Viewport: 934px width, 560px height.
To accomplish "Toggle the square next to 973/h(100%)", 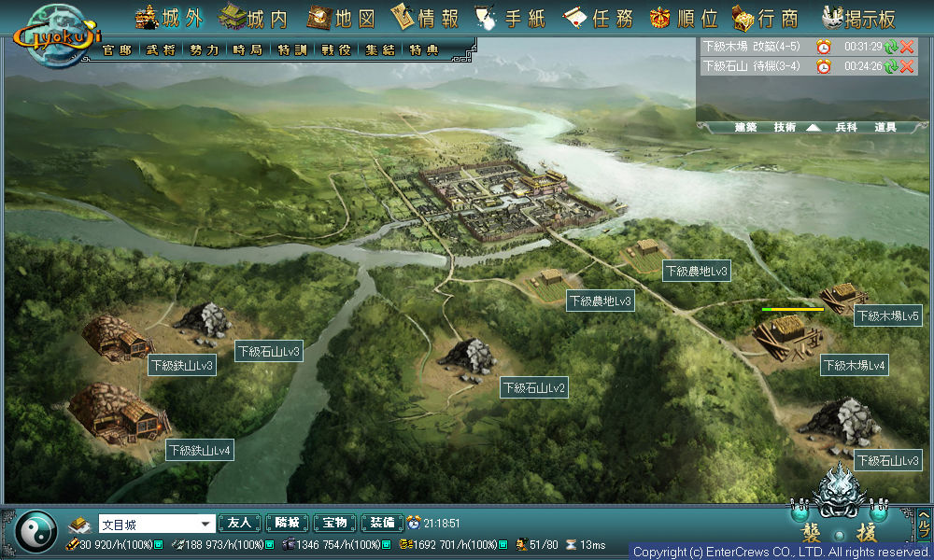I will coord(270,544).
